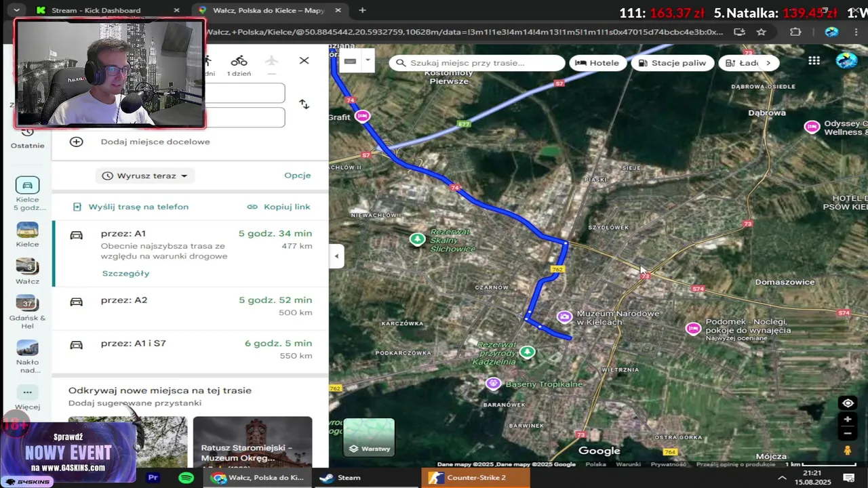Image resolution: width=868 pixels, height=488 pixels.
Task: Click the Warunki link in the map footer
Action: [x=629, y=464]
